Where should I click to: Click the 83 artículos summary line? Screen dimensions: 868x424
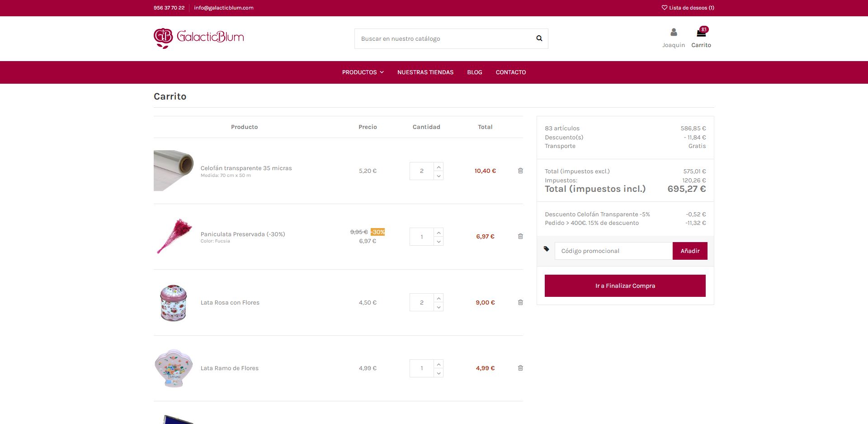562,128
